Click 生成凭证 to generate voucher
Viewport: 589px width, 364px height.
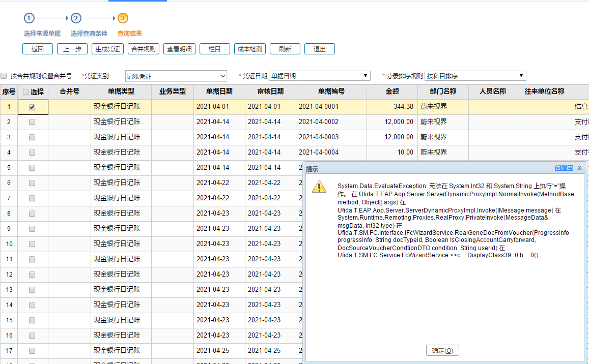[107, 49]
